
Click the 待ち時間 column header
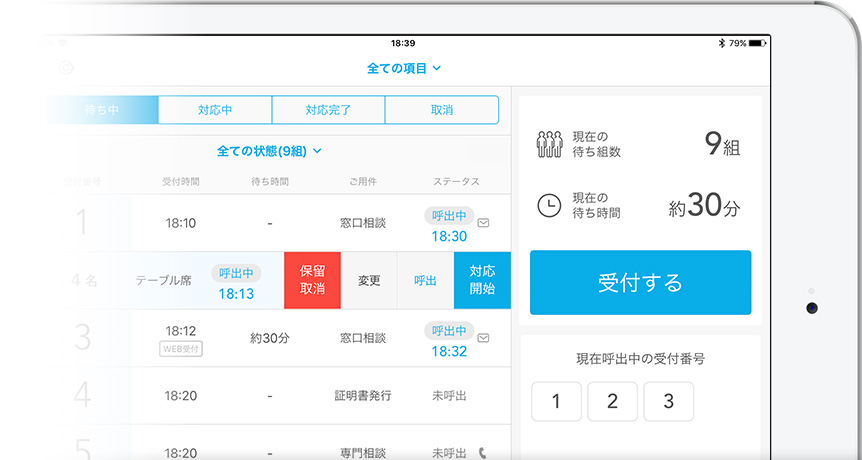pyautogui.click(x=269, y=182)
